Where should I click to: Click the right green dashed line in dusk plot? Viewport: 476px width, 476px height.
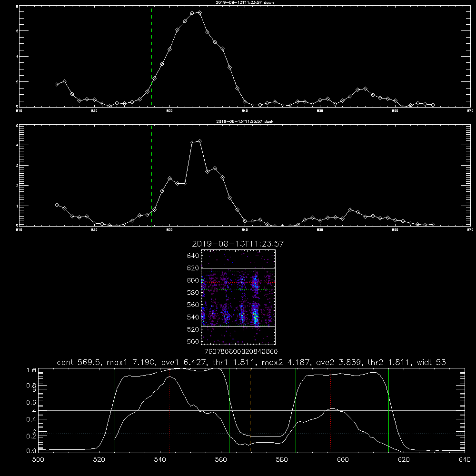[x=263, y=175]
